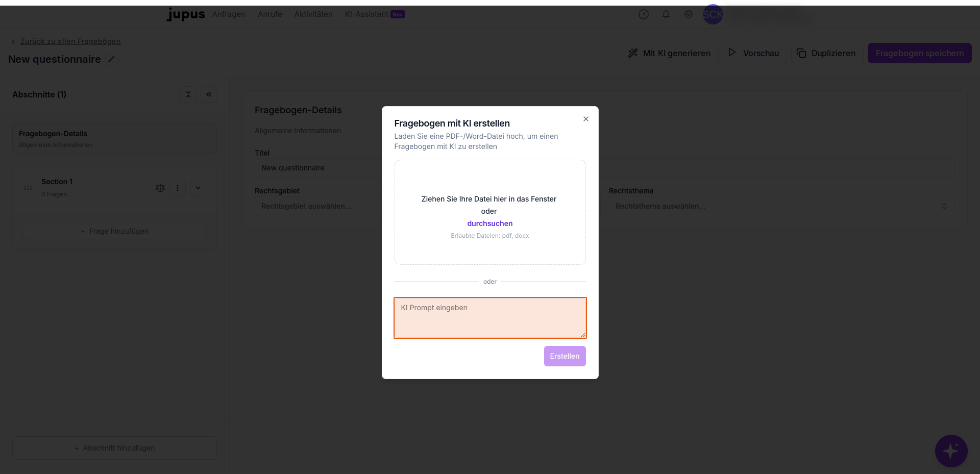This screenshot has height=474, width=980.
Task: Click the scales icon in Section 1
Action: pos(160,188)
